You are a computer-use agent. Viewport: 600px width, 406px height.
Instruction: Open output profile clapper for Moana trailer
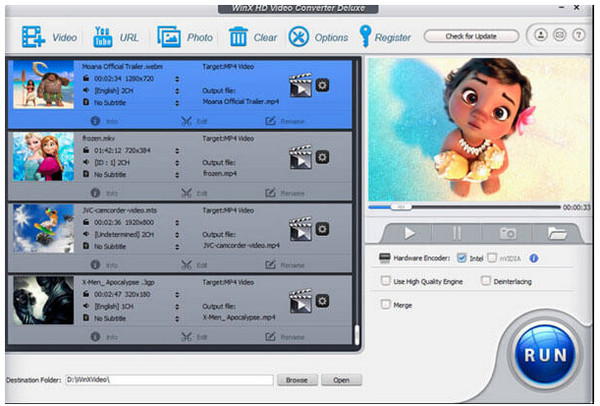[300, 85]
